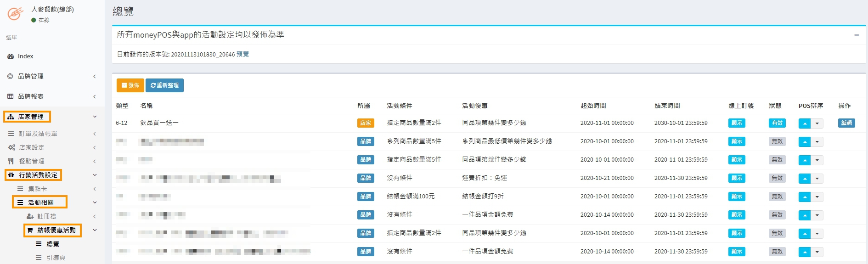Click the 店家設定 gears icon
The image size is (868, 264).
[x=11, y=147]
